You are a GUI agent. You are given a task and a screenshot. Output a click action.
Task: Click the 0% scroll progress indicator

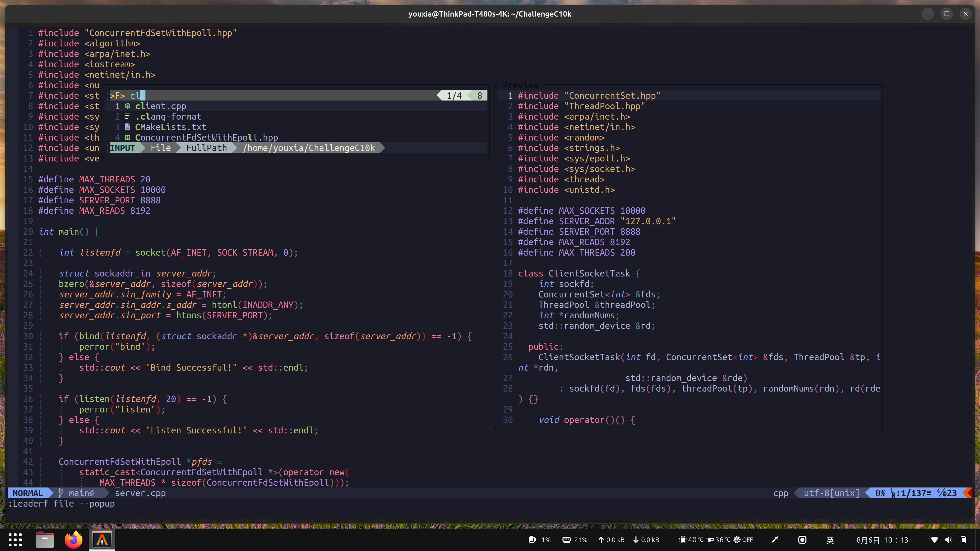coord(879,493)
